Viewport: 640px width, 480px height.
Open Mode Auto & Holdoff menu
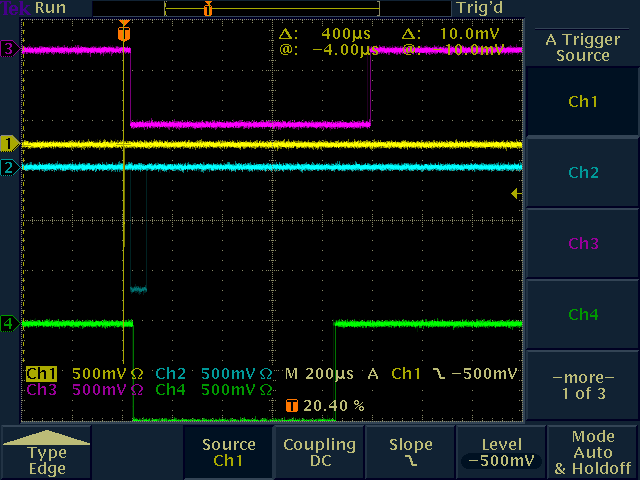pyautogui.click(x=593, y=452)
